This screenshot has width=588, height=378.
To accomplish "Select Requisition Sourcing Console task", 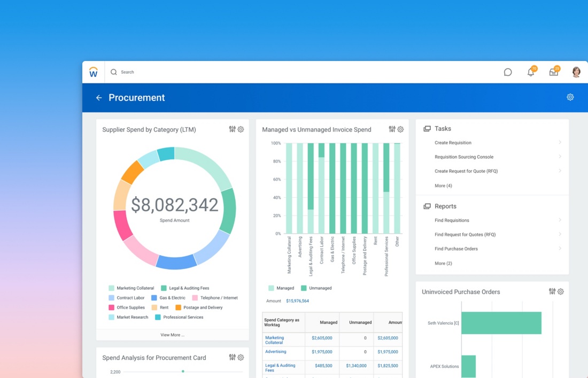I will [463, 157].
